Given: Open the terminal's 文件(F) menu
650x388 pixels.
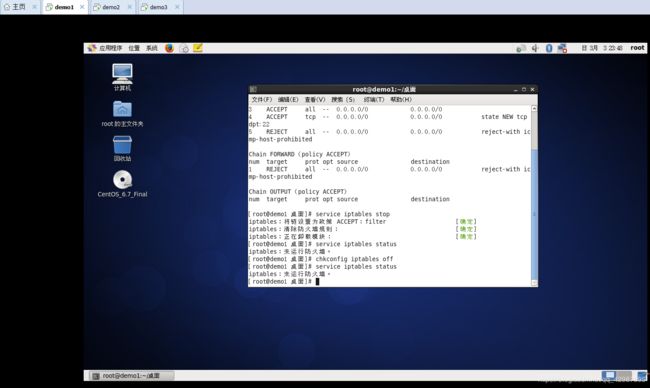Looking at the screenshot, I should pyautogui.click(x=262, y=99).
